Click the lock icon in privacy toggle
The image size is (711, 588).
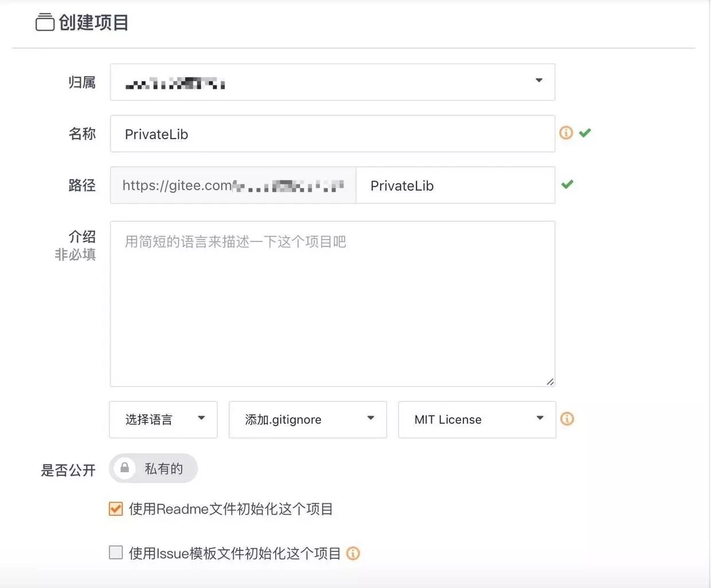point(124,468)
